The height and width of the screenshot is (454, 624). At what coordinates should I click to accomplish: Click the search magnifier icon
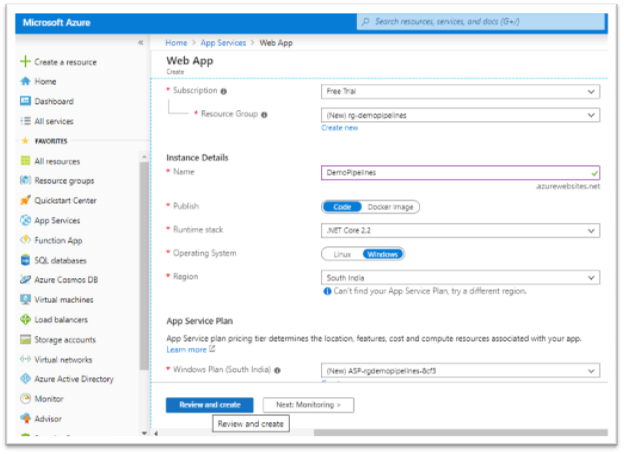click(x=366, y=21)
